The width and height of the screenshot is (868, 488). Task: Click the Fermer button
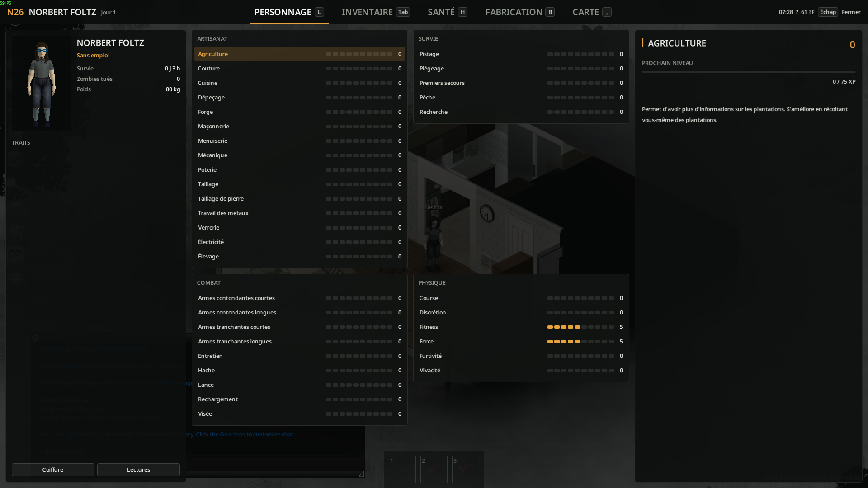click(851, 12)
